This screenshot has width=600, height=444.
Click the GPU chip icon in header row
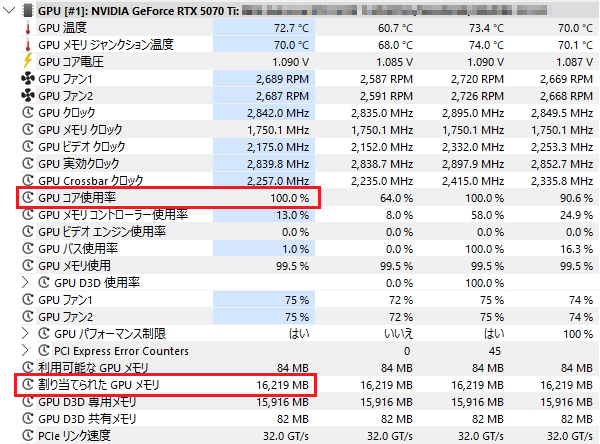click(28, 10)
